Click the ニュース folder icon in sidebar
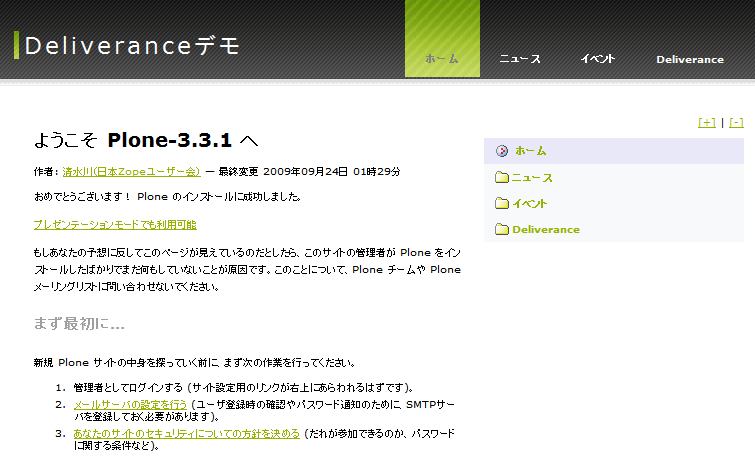755x458 pixels. tap(502, 177)
